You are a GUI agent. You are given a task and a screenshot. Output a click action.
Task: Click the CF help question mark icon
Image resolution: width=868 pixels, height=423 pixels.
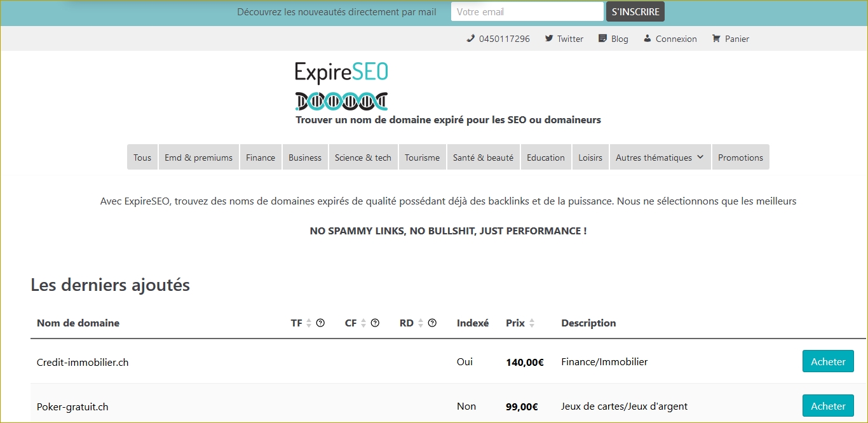[375, 323]
